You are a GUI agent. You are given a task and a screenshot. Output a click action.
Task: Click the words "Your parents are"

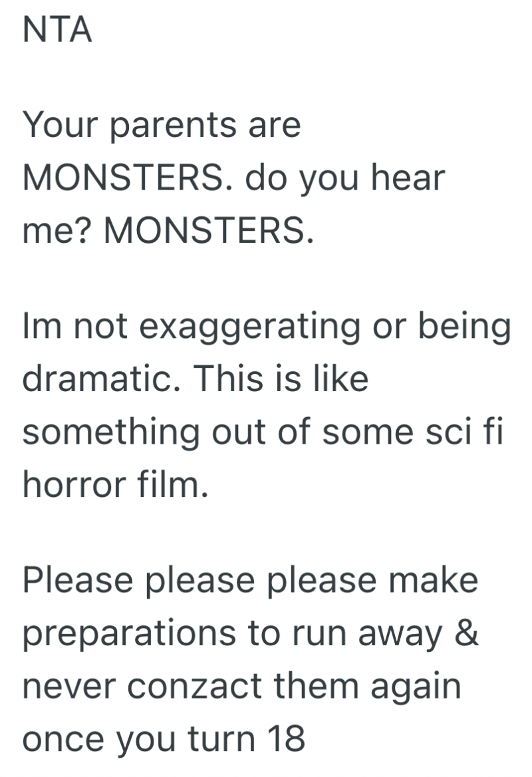162,126
